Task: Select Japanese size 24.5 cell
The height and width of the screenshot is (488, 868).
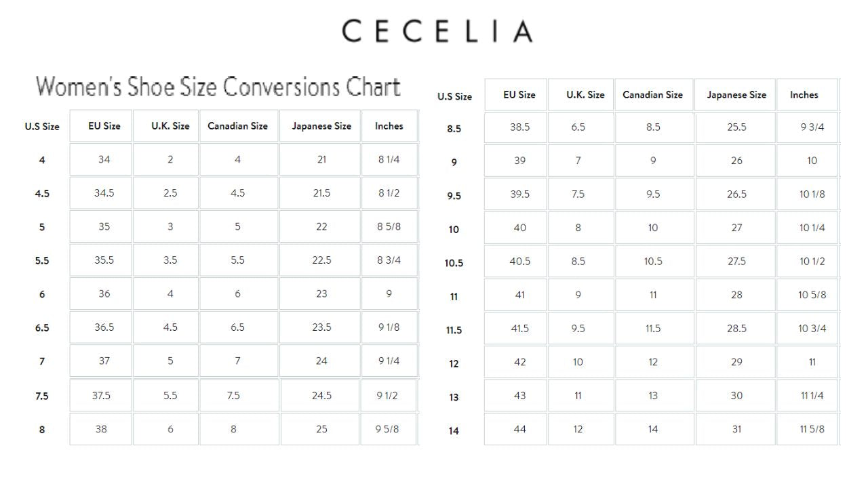Action: 321,395
